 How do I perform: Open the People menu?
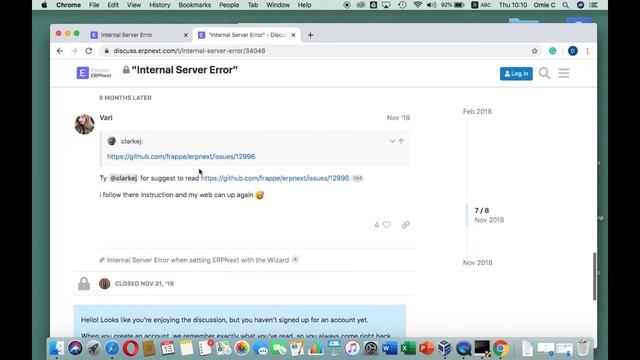(x=229, y=5)
